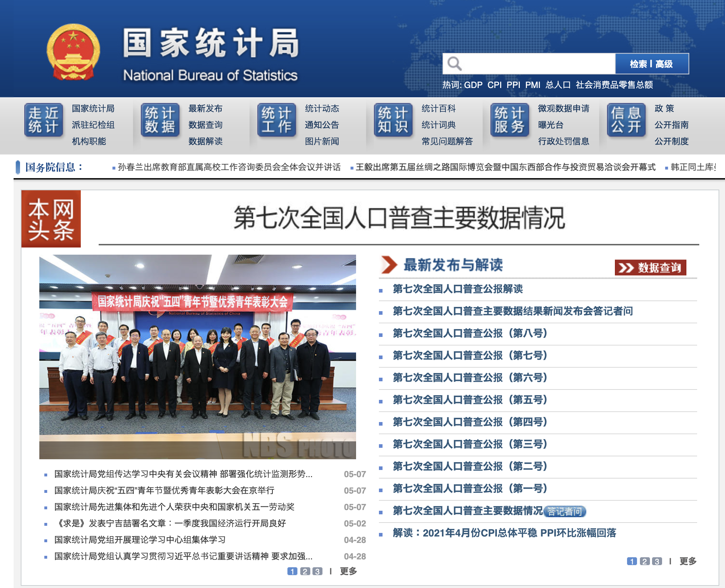The image size is (725, 588).
Task: Click the GDP hot keyword link
Action: pos(473,85)
